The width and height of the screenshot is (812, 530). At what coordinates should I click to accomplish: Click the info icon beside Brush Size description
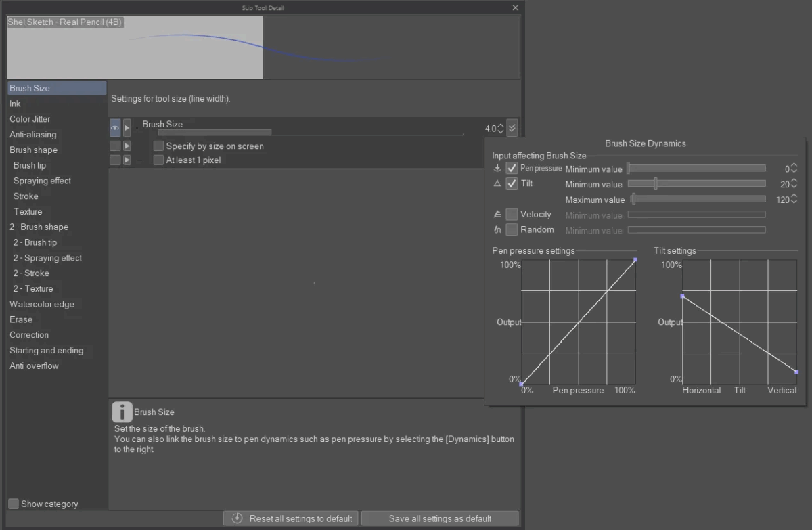122,412
